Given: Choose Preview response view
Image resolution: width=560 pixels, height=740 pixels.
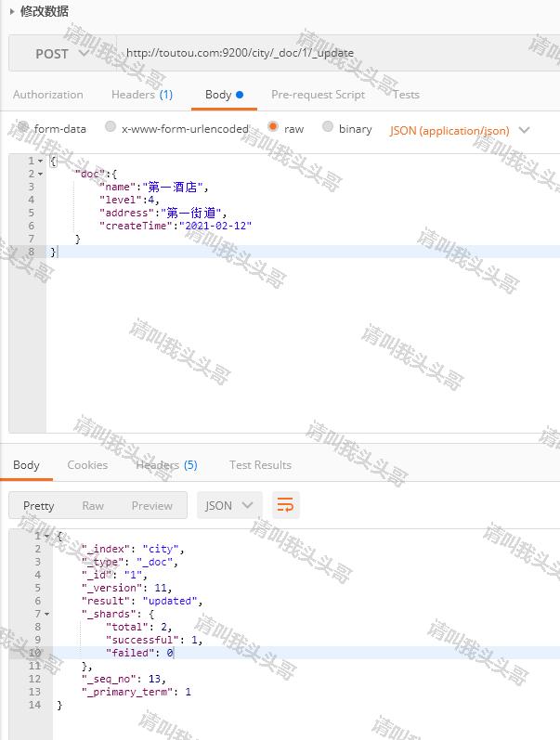Looking at the screenshot, I should [x=152, y=505].
